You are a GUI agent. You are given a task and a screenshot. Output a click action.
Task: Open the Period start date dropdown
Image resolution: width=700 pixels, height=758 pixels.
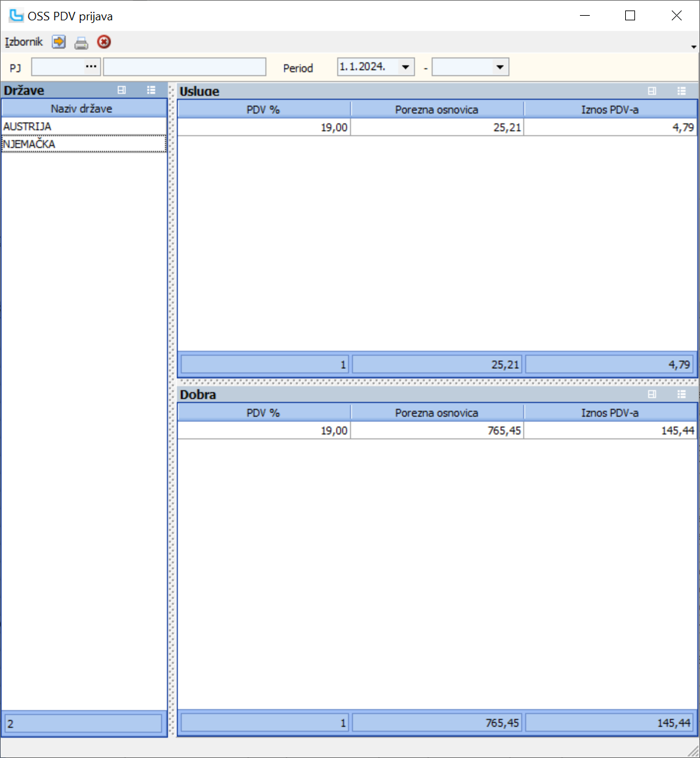tap(408, 66)
